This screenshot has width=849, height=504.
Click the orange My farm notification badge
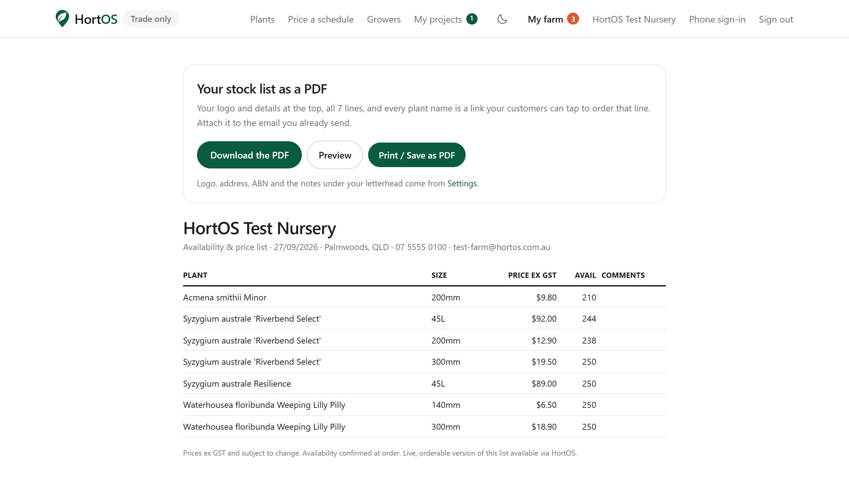(x=573, y=19)
